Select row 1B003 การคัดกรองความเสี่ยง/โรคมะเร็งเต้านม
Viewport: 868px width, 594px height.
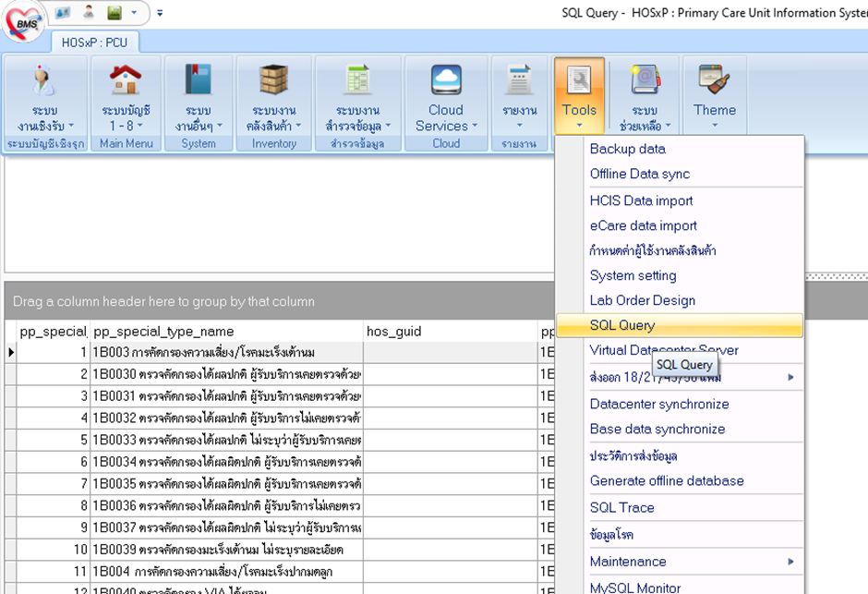[x=226, y=352]
